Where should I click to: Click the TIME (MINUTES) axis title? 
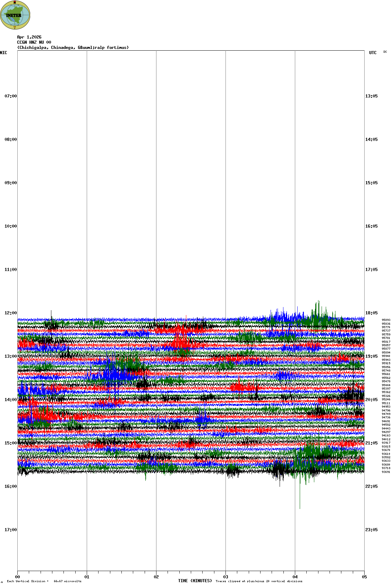pos(195,581)
